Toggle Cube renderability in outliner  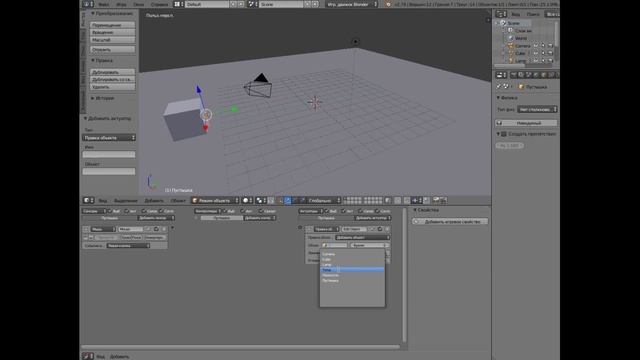[550, 53]
